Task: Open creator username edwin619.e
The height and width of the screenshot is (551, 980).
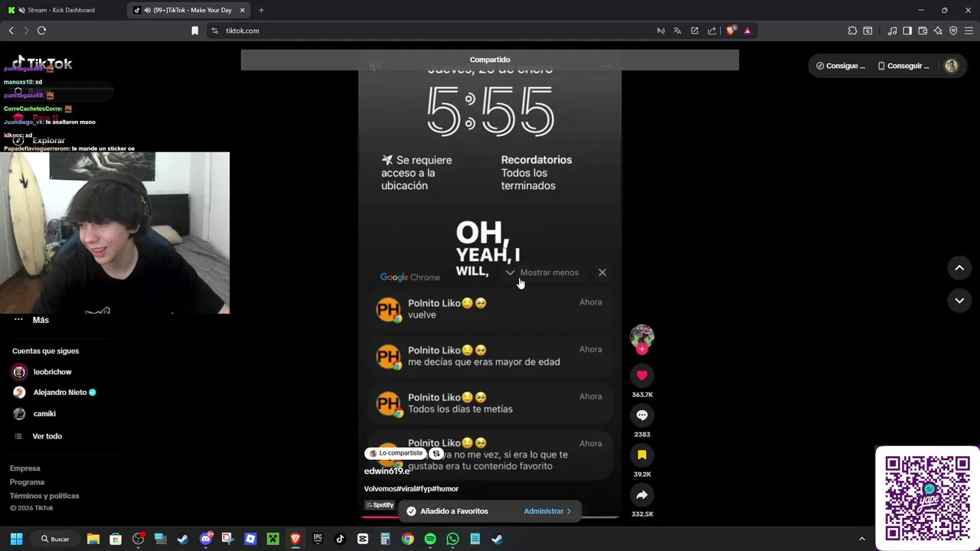Action: coord(387,471)
